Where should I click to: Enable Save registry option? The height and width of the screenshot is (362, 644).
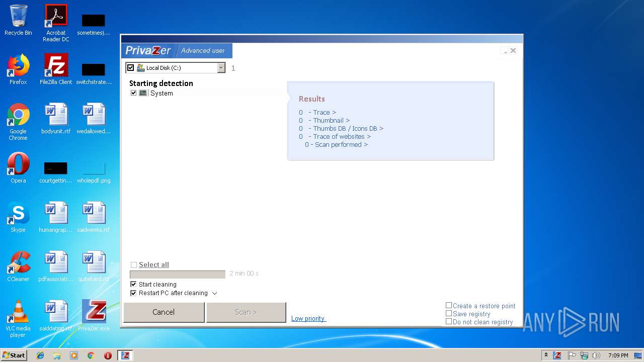coord(449,313)
